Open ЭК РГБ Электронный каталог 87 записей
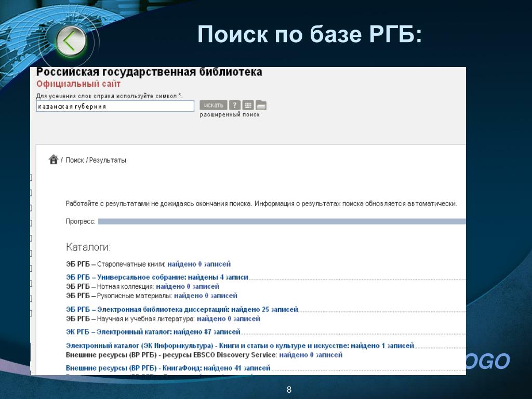The image size is (532, 399). [x=153, y=332]
